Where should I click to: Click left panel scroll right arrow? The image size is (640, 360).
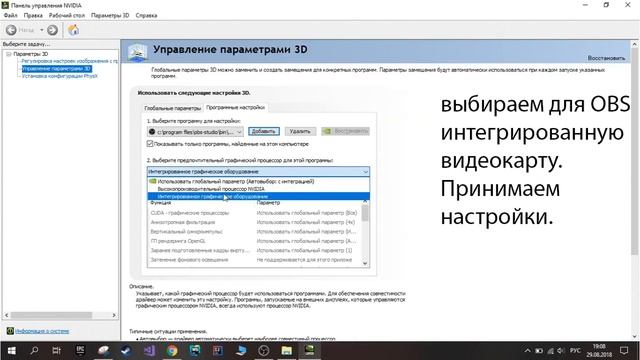click(114, 315)
